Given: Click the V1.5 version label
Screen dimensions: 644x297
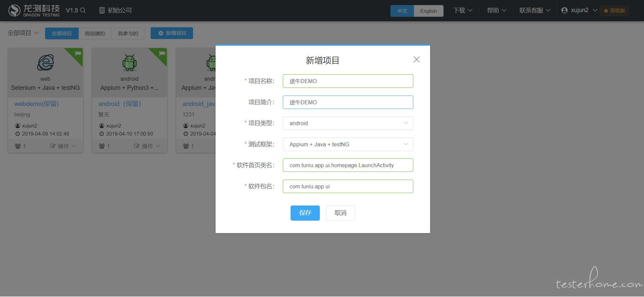Looking at the screenshot, I should coord(72,10).
